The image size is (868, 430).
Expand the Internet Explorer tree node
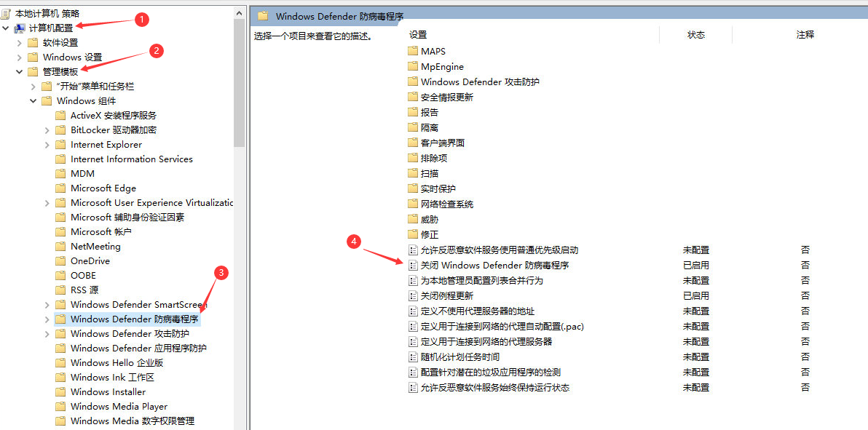[47, 144]
